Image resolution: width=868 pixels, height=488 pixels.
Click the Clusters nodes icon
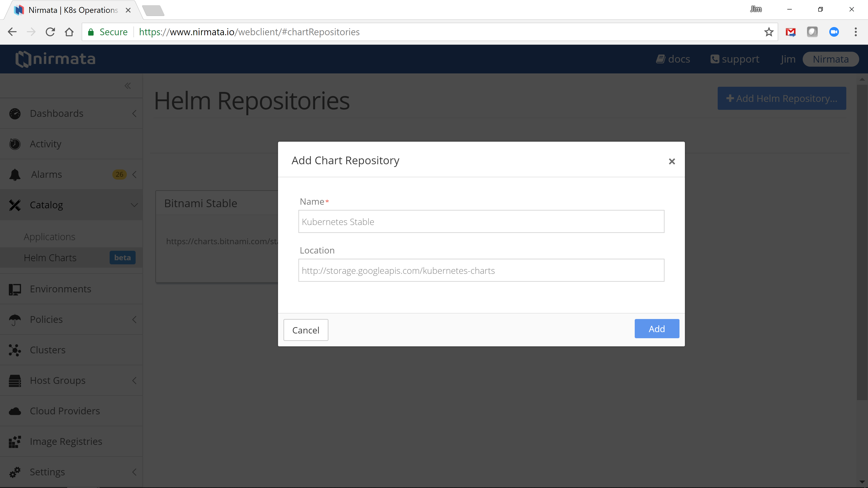(x=15, y=350)
